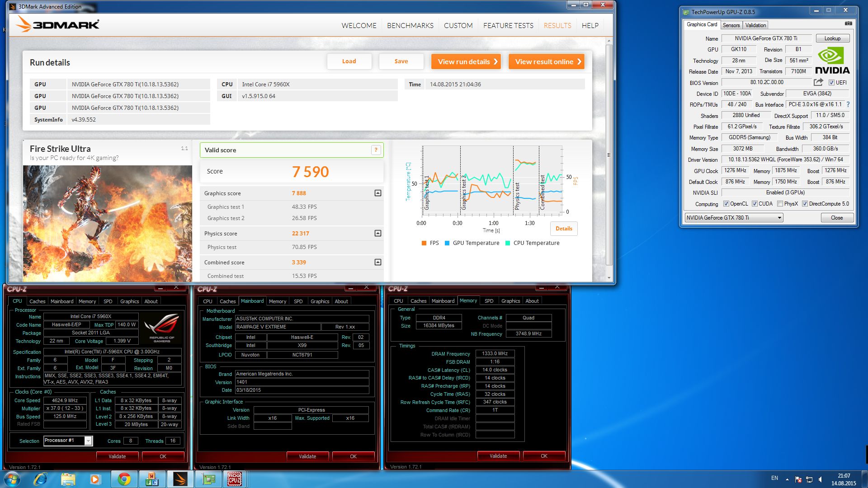Image resolution: width=868 pixels, height=488 pixels.
Task: Click the orange FPS legend swatch
Action: pyautogui.click(x=424, y=243)
